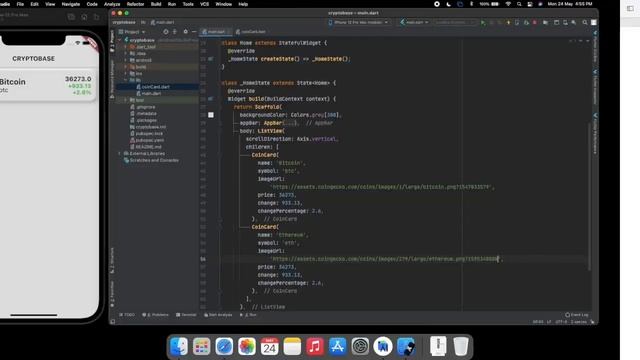Image resolution: width=640 pixels, height=360 pixels.
Task: Expand the build folder
Action: coord(126,67)
